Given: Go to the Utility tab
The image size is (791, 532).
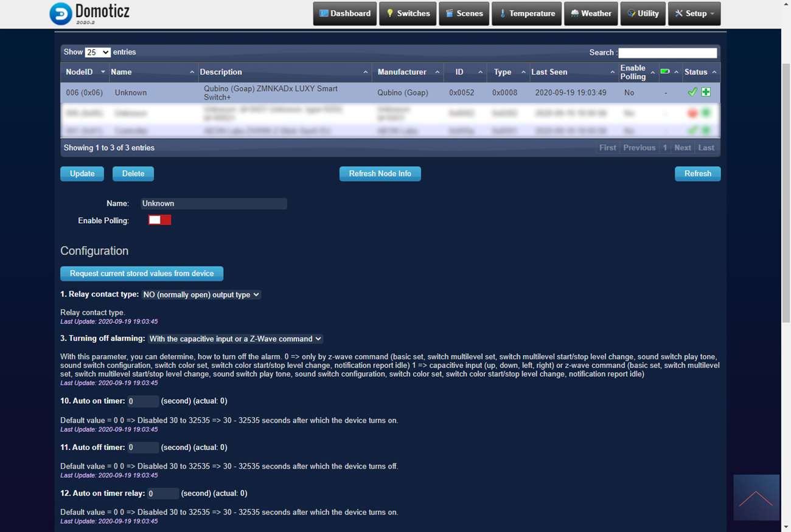Looking at the screenshot, I should click(643, 13).
